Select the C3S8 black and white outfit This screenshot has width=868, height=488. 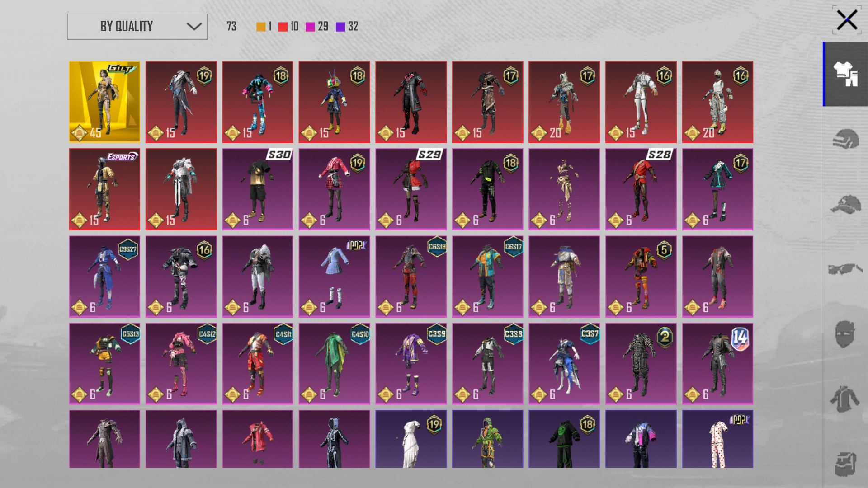[488, 364]
